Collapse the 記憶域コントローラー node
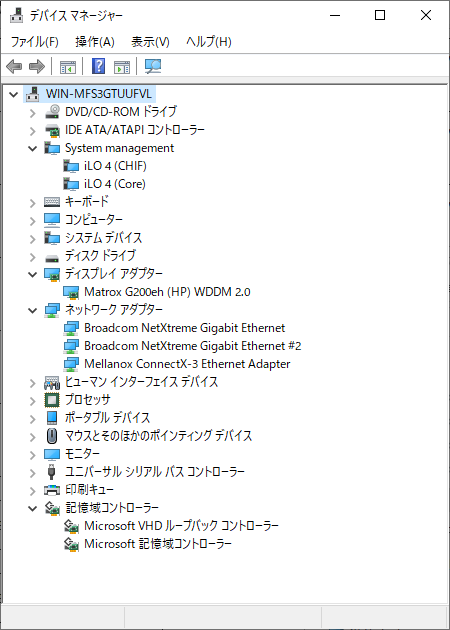The width and height of the screenshot is (450, 630). pyautogui.click(x=33, y=509)
